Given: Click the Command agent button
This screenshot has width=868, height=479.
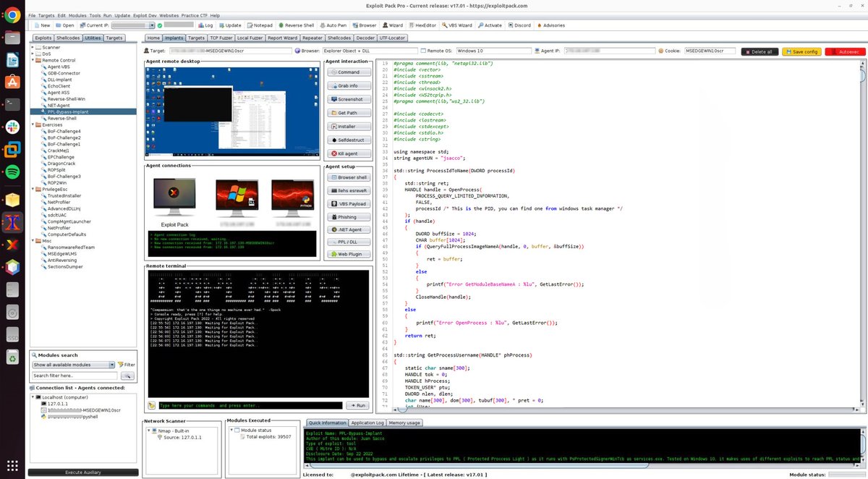Looking at the screenshot, I should (349, 72).
